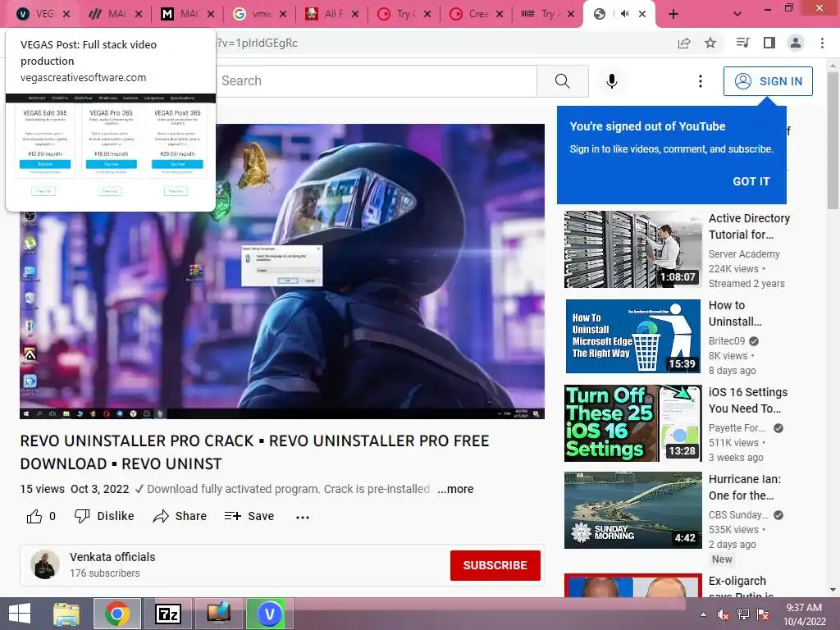Click the network tray icon
This screenshot has height=630, width=840.
click(x=743, y=614)
